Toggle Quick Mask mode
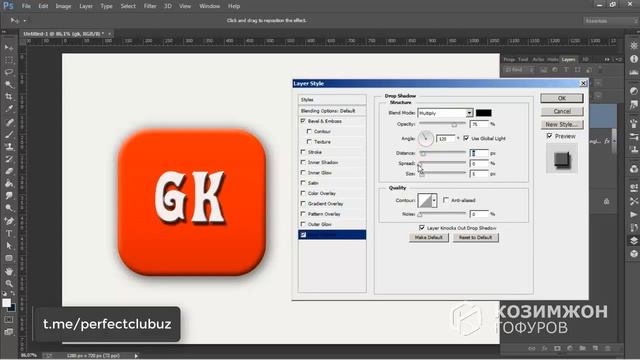The image size is (640, 360). (x=9, y=320)
